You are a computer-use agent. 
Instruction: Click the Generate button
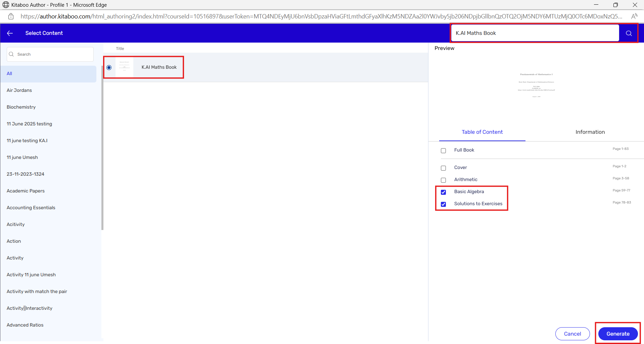click(x=618, y=334)
